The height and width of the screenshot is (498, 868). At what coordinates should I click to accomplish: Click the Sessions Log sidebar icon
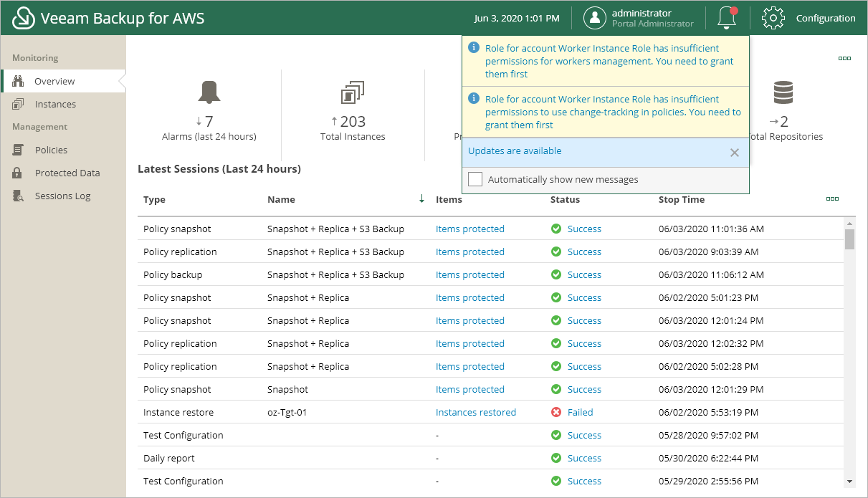(x=19, y=196)
